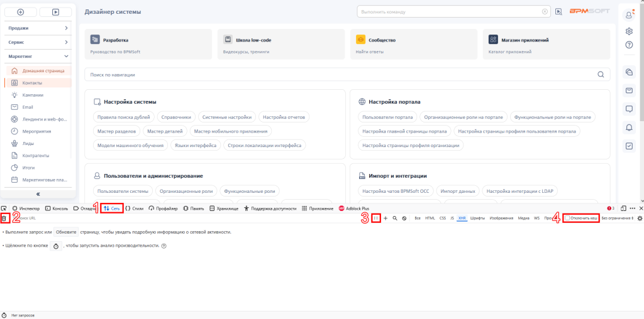
Task: Open the Без ограничения throttling dropdown
Action: 618,219
